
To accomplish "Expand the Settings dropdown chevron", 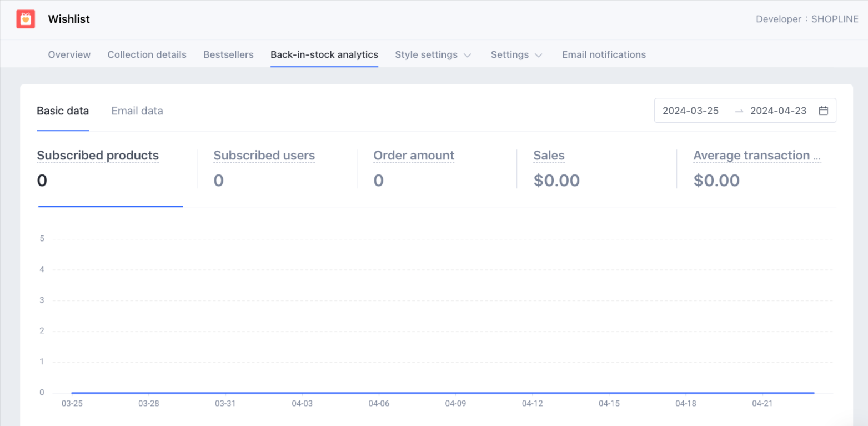I will pyautogui.click(x=538, y=55).
